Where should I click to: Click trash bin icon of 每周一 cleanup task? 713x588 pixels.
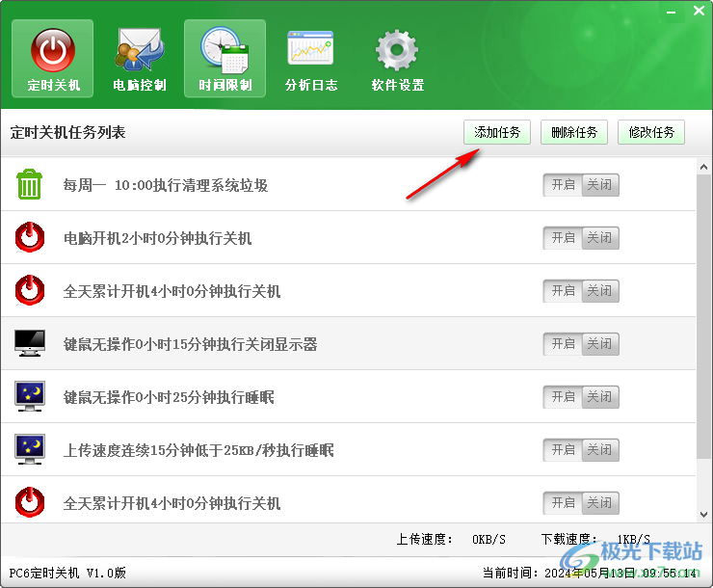[30, 184]
